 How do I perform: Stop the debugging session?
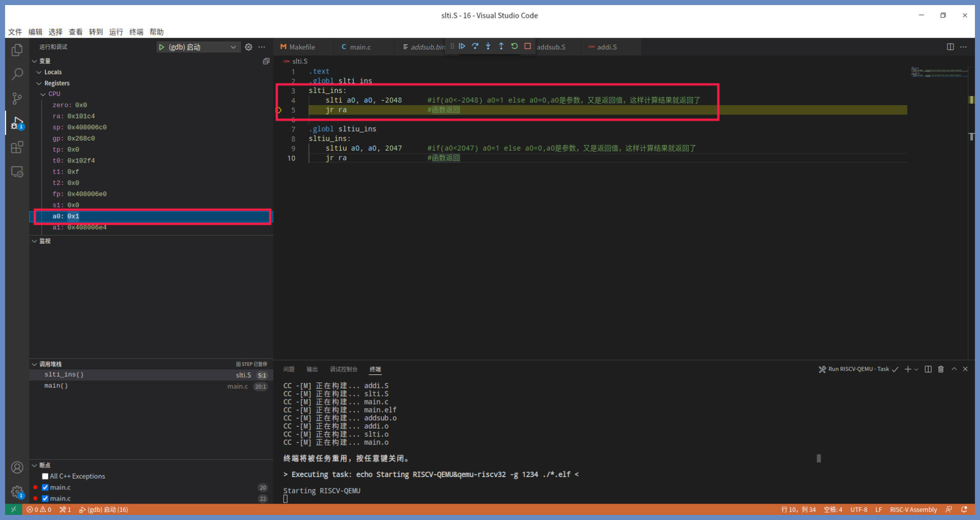tap(528, 46)
